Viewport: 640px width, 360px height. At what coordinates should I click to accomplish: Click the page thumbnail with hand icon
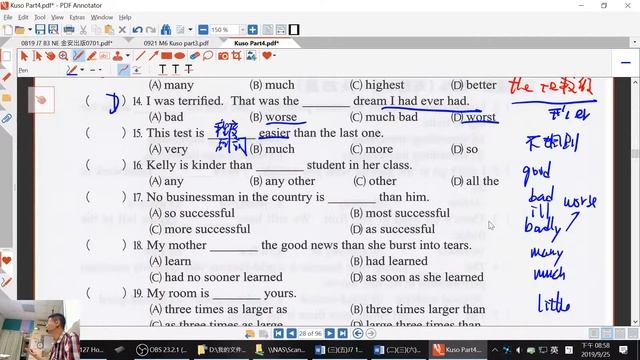pos(41,100)
